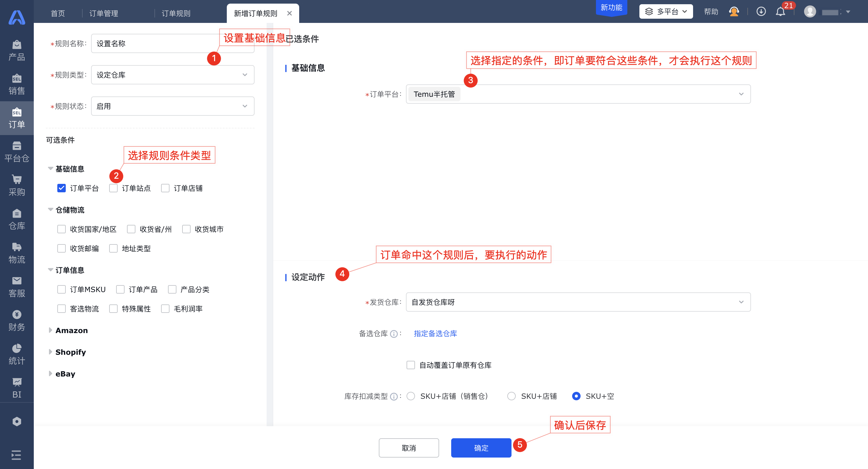Check the 特殊属性 condition
Image resolution: width=868 pixels, height=469 pixels.
click(x=113, y=309)
